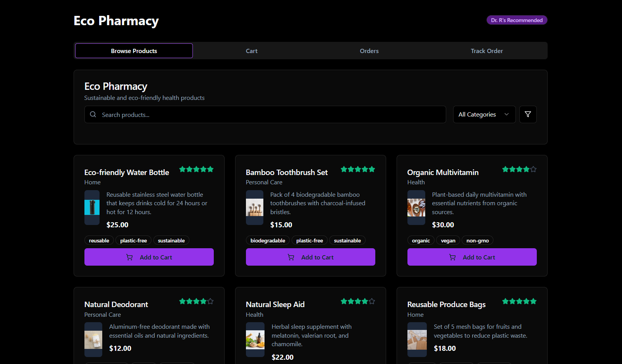This screenshot has width=622, height=364.
Task: Click star rating of Natural Sleep Aid
Action: coord(358,301)
